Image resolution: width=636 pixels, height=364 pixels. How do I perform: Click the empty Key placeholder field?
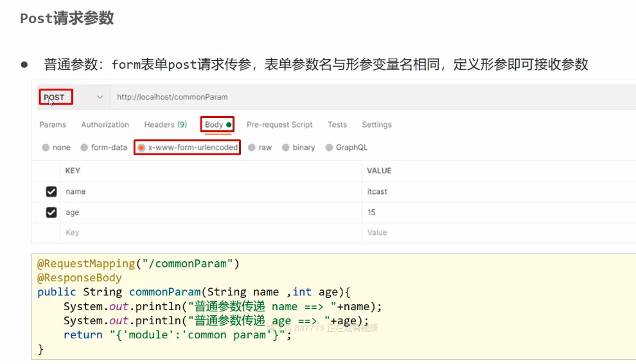(211, 233)
